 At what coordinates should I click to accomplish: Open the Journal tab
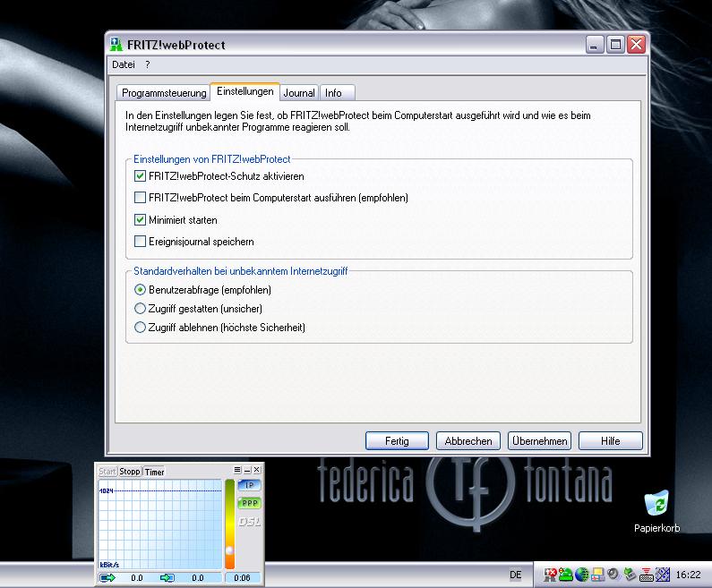click(x=299, y=92)
